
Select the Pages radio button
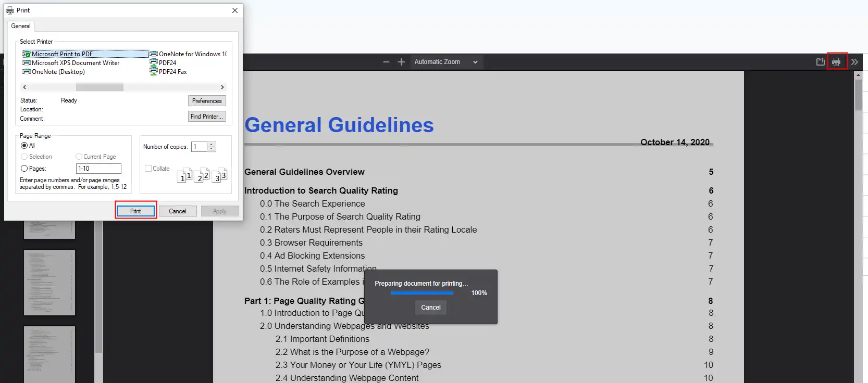24,169
